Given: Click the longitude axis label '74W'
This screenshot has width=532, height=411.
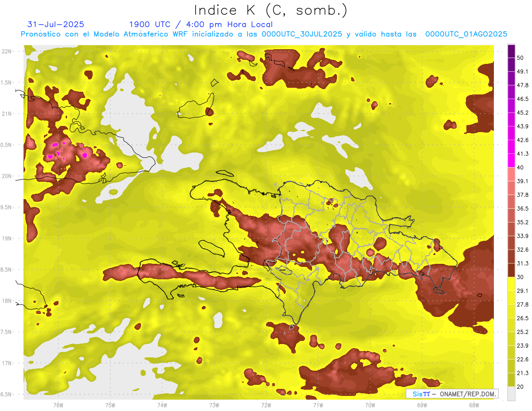Looking at the screenshot, I should pos(162,405).
